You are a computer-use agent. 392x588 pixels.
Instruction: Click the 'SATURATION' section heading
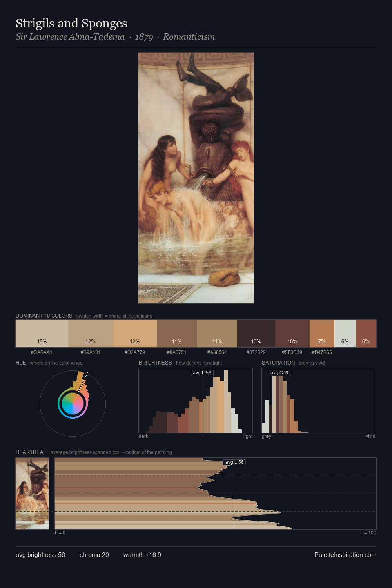tap(278, 363)
